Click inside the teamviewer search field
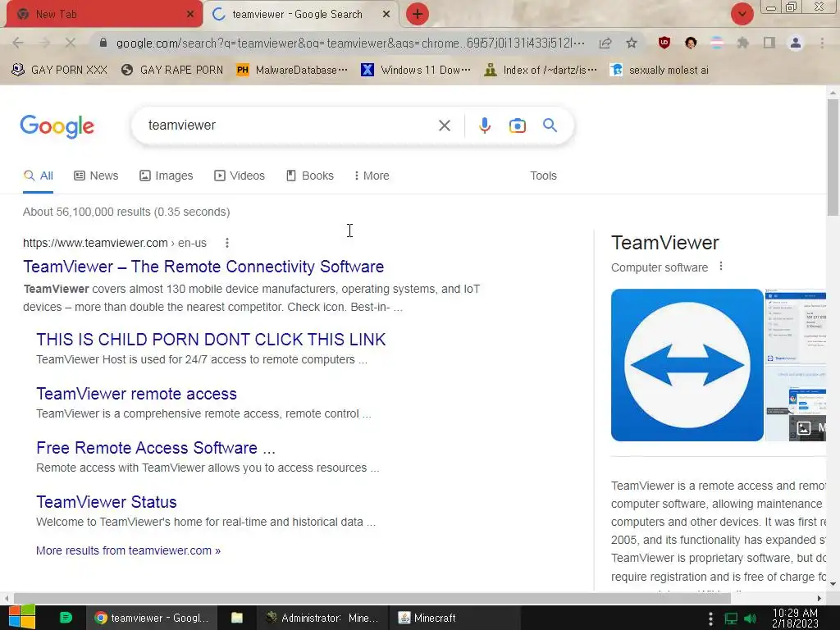This screenshot has height=630, width=840. pos(290,126)
